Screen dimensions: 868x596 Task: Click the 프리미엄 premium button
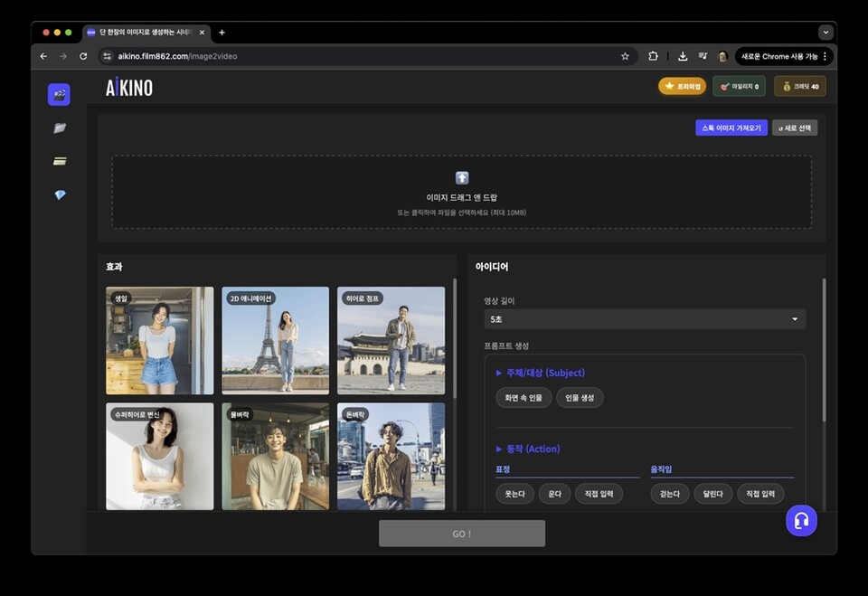click(x=682, y=86)
